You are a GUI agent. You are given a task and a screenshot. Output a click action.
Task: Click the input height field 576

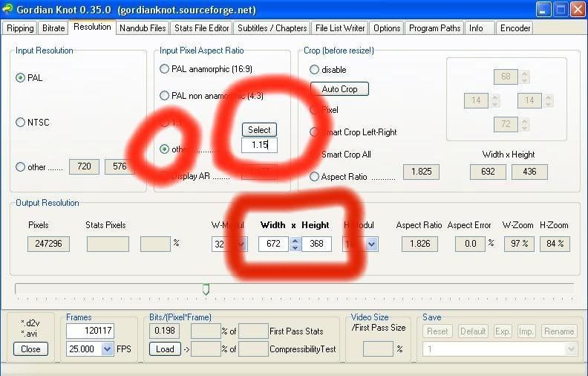pyautogui.click(x=120, y=166)
